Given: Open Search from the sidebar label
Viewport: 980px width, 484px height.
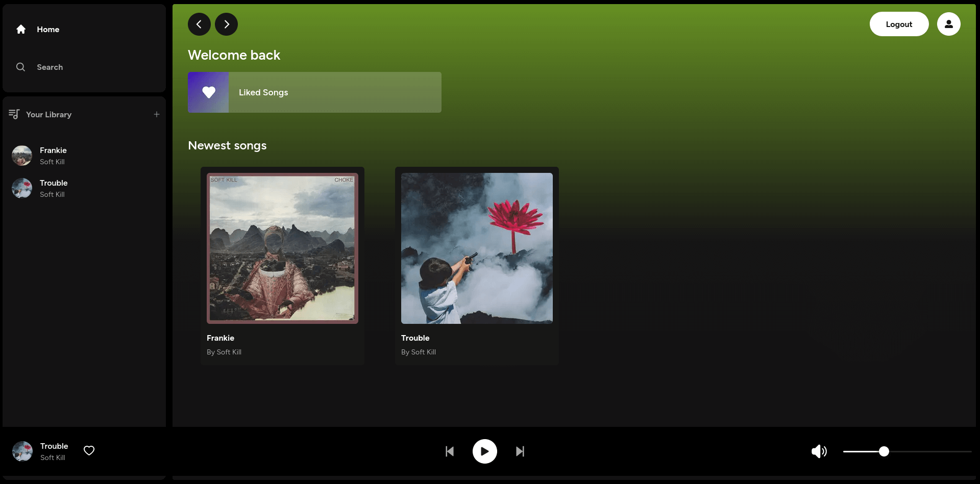Looking at the screenshot, I should [50, 67].
